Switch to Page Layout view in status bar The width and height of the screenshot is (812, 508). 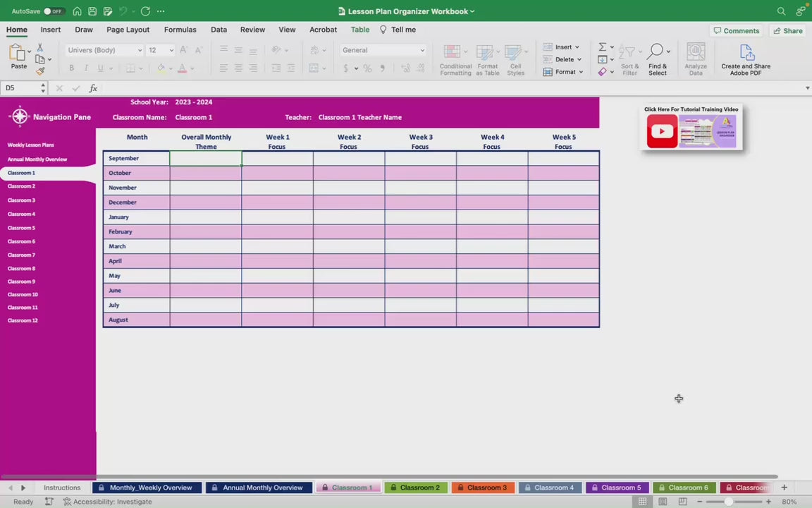coord(663,502)
